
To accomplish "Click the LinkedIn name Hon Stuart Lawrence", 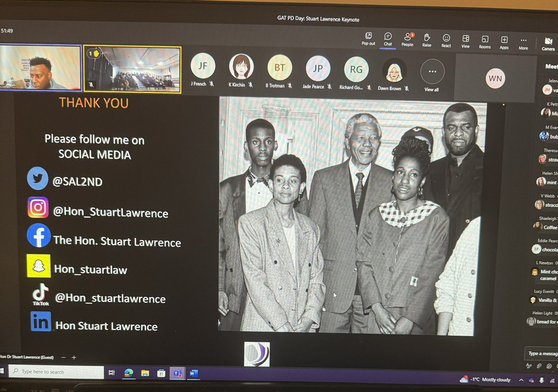I will click(x=106, y=326).
